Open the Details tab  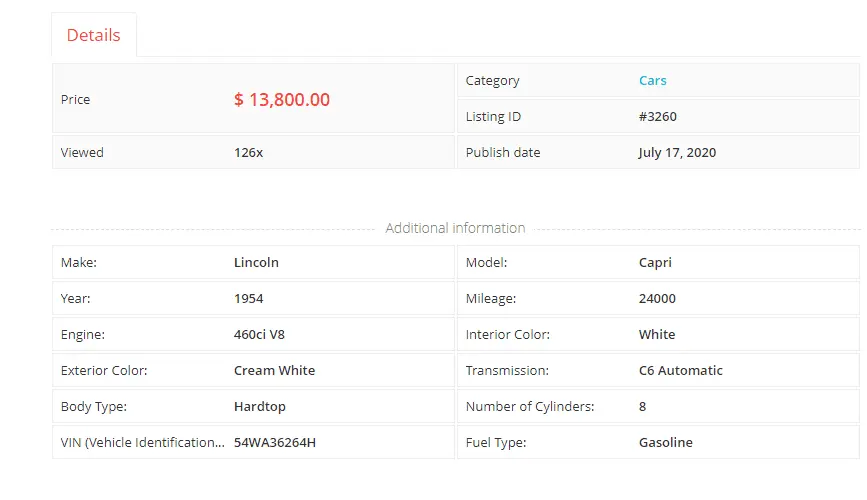tap(93, 35)
